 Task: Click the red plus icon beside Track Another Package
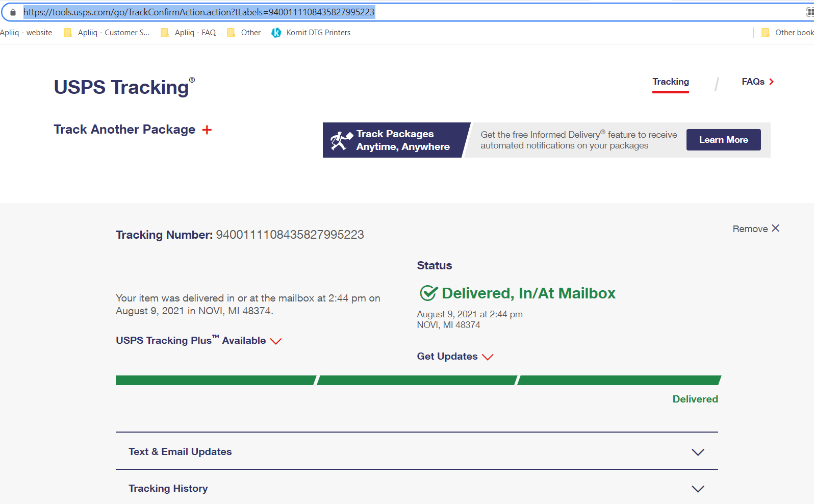(207, 130)
